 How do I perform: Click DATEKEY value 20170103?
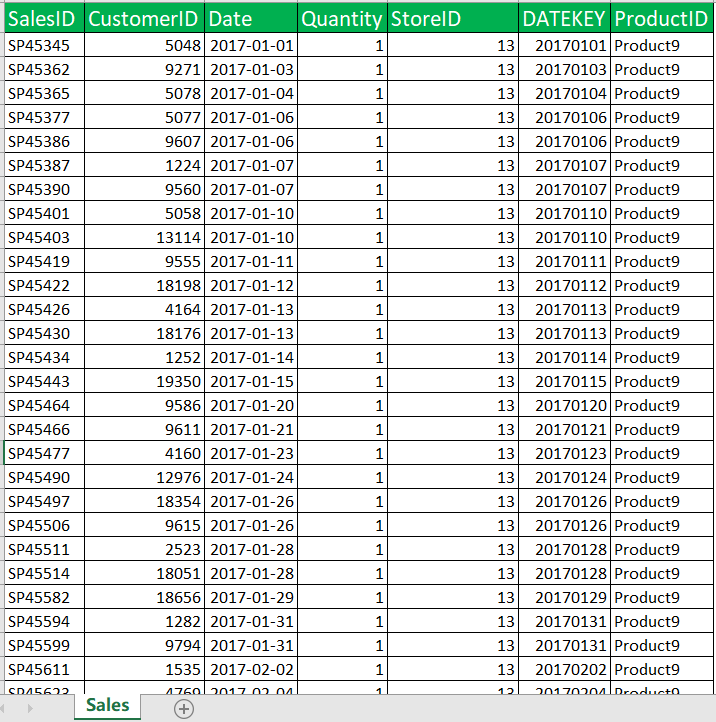tap(565, 69)
